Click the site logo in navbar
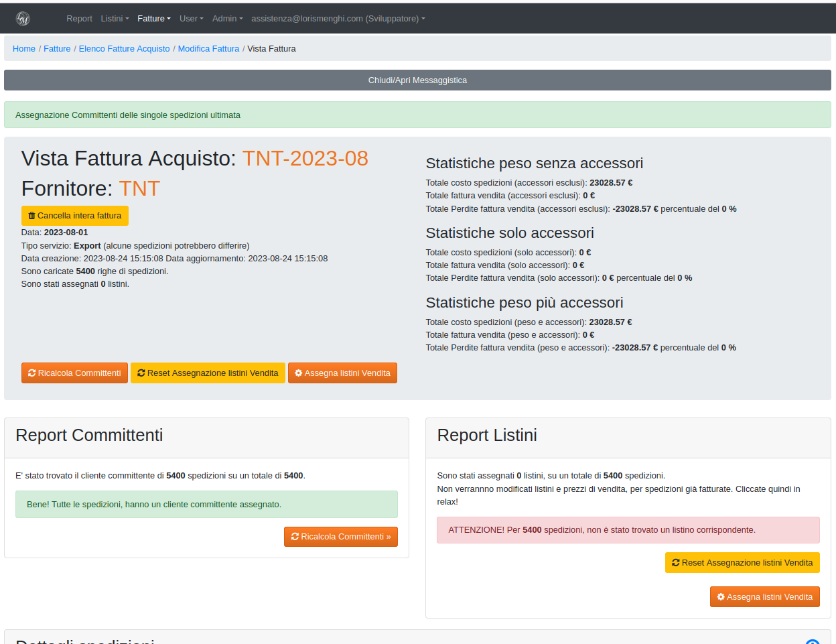This screenshot has width=836, height=644. pos(23,19)
